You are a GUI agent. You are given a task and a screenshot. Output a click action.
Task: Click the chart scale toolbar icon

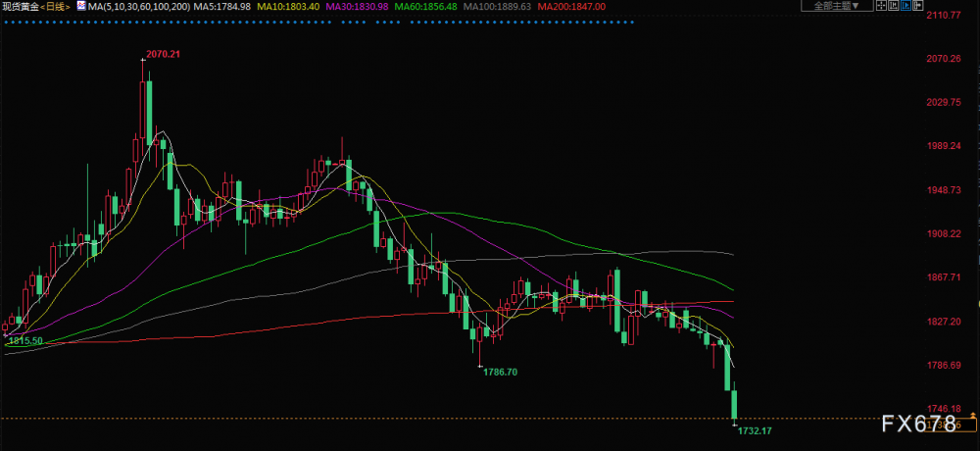tap(894, 6)
